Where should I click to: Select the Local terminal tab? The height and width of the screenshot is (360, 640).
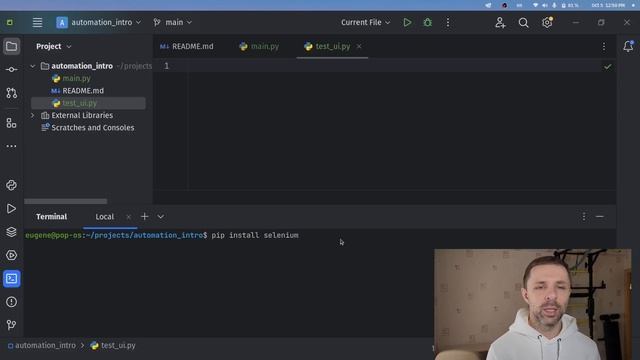pyautogui.click(x=104, y=217)
